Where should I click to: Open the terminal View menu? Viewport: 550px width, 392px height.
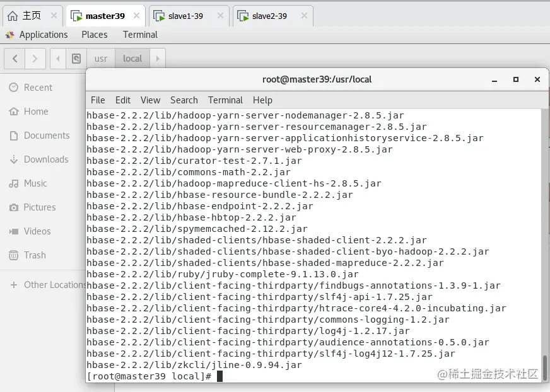151,100
